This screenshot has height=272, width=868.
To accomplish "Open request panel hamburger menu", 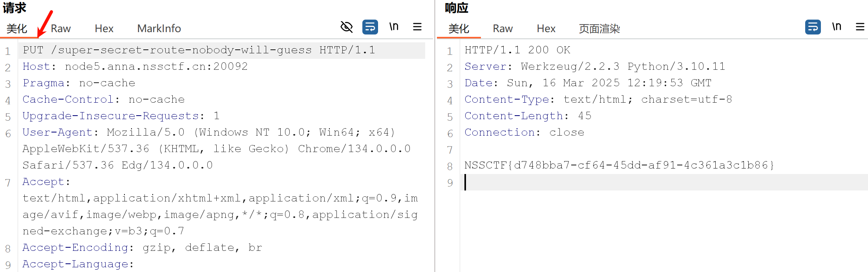I will (x=417, y=27).
